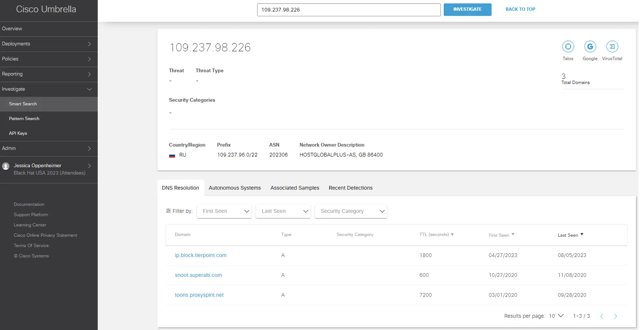This screenshot has height=330, width=644.
Task: Switch to the Recent Detections tab
Action: (351, 188)
